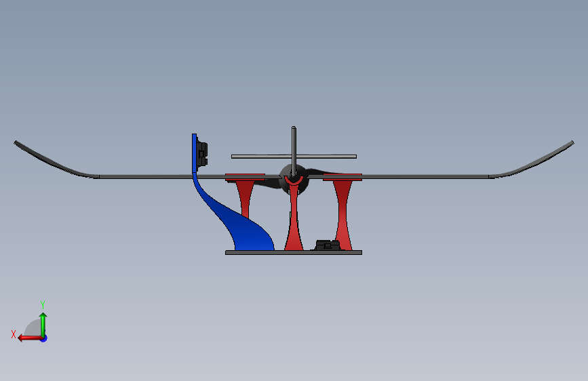The height and width of the screenshot is (381, 588).
Task: Select the blue vertical fin plate
Action: (194, 153)
